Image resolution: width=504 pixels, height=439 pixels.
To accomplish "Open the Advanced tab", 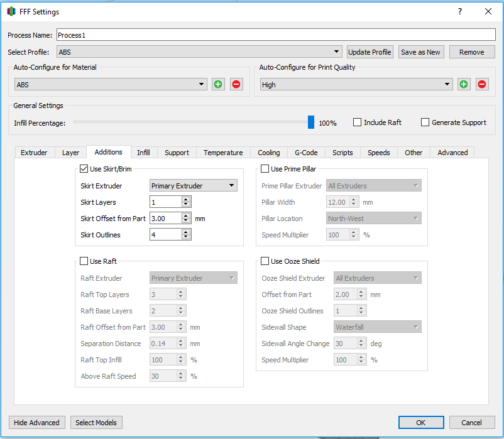I will [452, 153].
